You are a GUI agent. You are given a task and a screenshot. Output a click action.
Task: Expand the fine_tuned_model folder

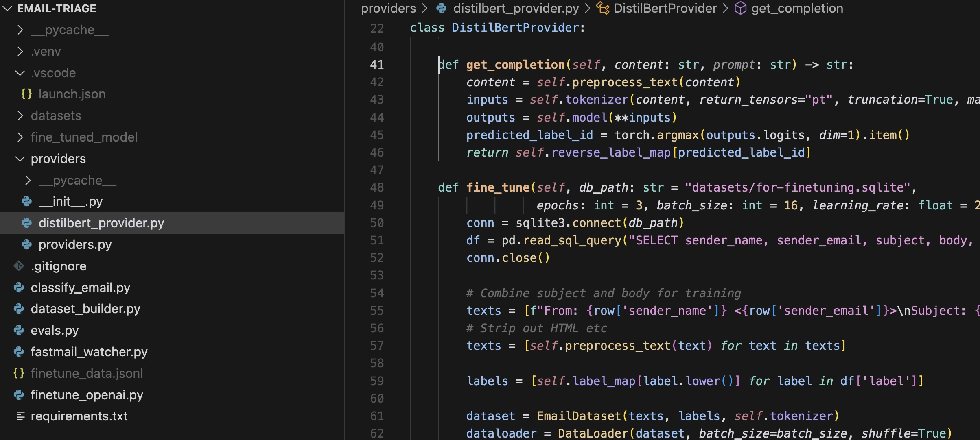[20, 137]
